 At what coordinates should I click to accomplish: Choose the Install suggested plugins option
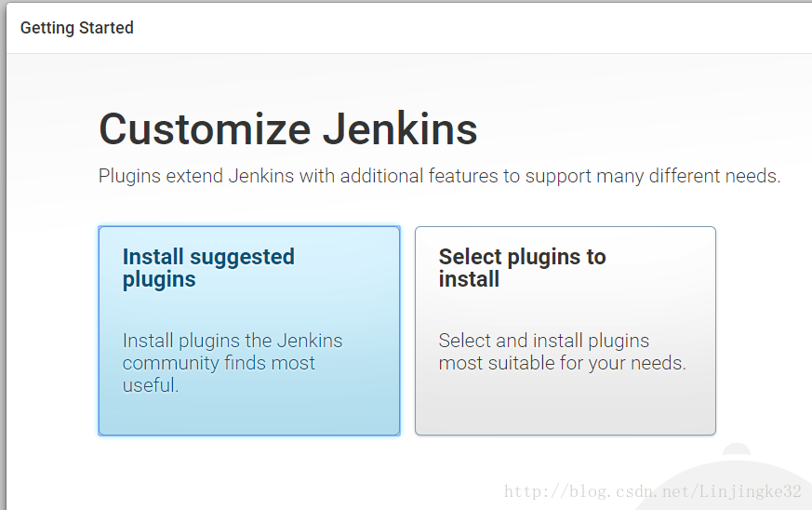tap(249, 330)
